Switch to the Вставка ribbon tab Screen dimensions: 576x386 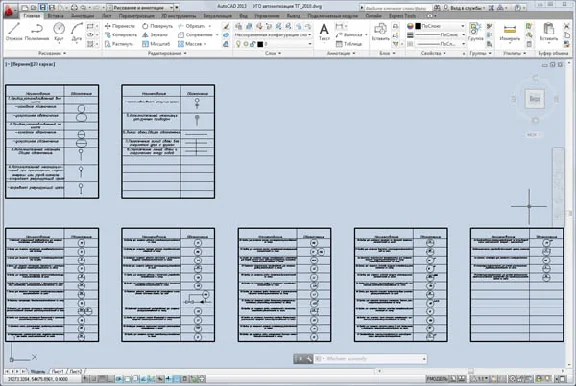55,16
